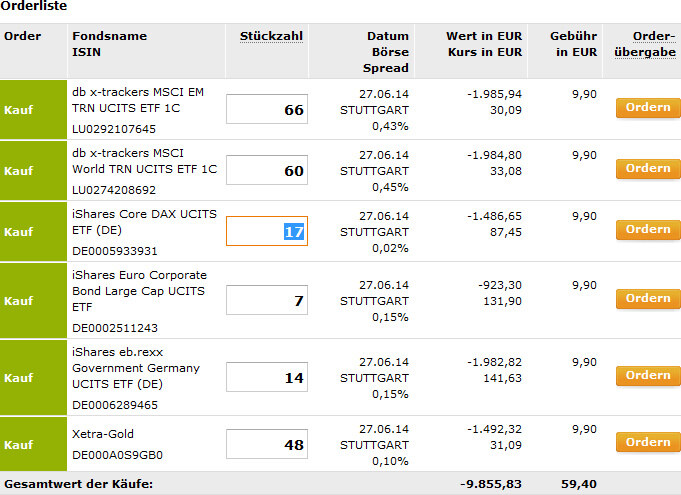This screenshot has width=681, height=495.
Task: Click the Stückzahl column header
Action: click(x=271, y=36)
